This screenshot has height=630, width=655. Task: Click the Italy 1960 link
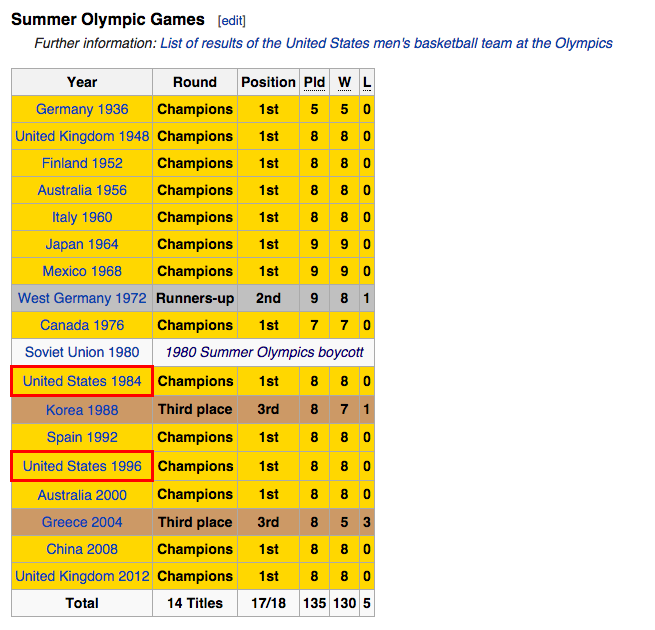coord(82,217)
